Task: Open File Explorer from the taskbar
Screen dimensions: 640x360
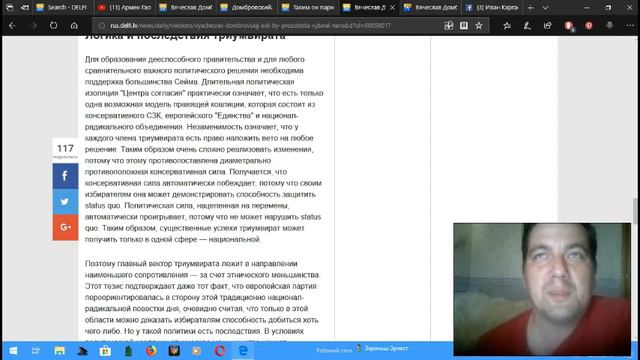Action: pos(60,351)
